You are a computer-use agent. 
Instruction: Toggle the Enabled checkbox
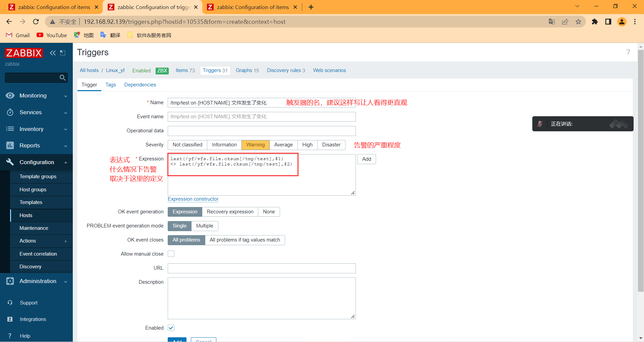click(x=171, y=328)
